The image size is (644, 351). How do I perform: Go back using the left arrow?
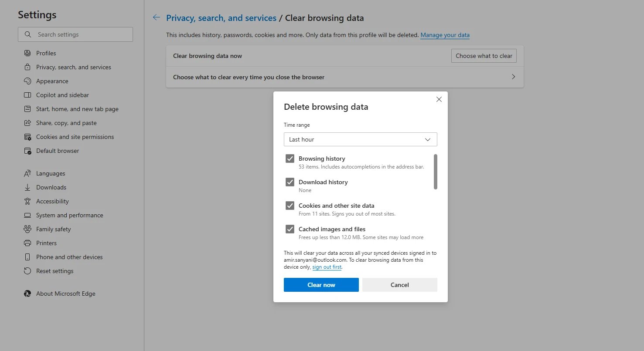(x=156, y=17)
